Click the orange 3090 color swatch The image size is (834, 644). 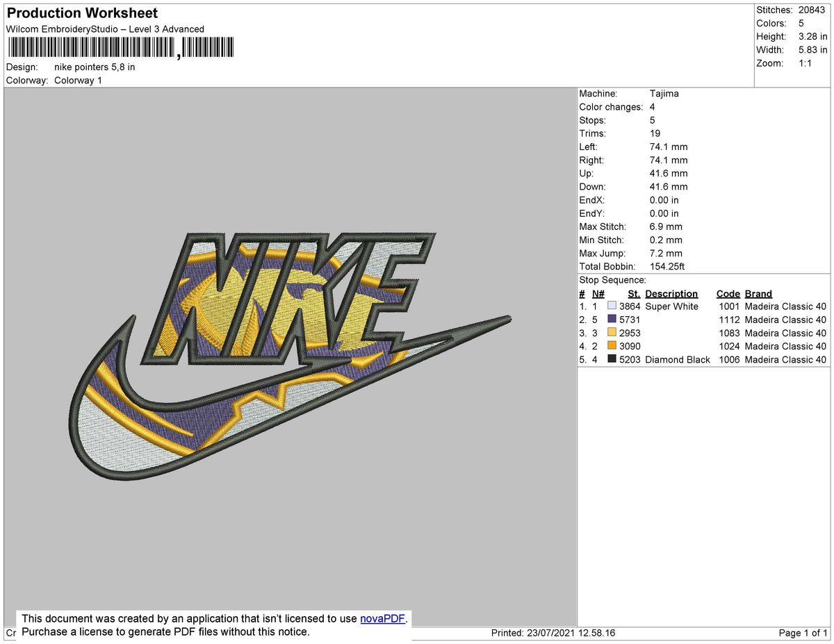(x=612, y=346)
